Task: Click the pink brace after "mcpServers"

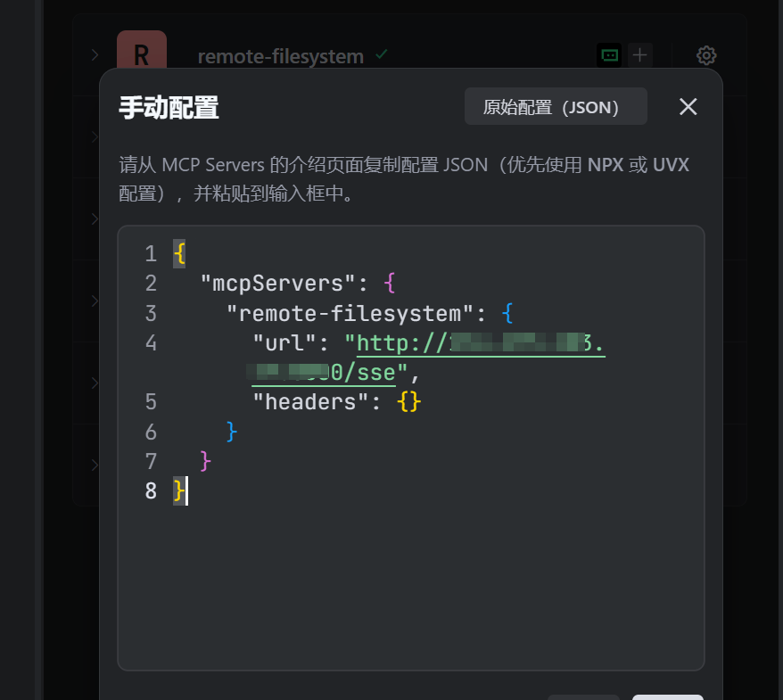Action: click(390, 283)
